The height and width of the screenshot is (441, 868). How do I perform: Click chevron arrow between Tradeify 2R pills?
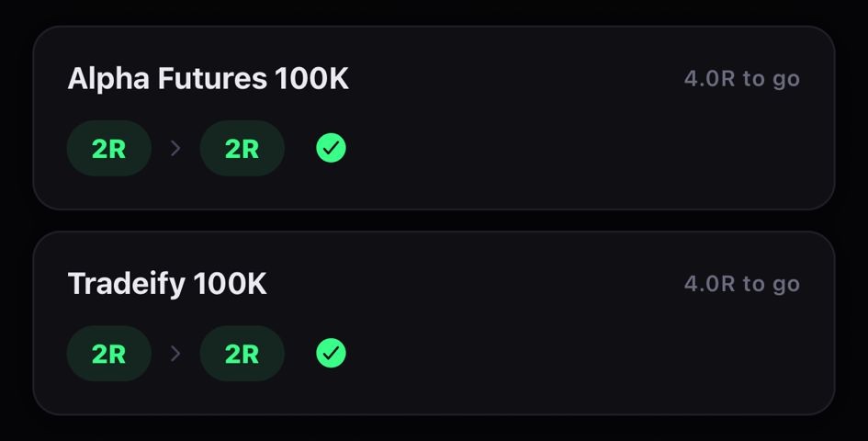[175, 353]
